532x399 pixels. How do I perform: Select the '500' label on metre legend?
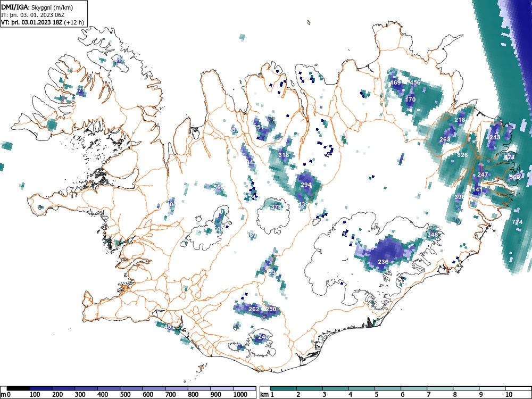coord(125,395)
